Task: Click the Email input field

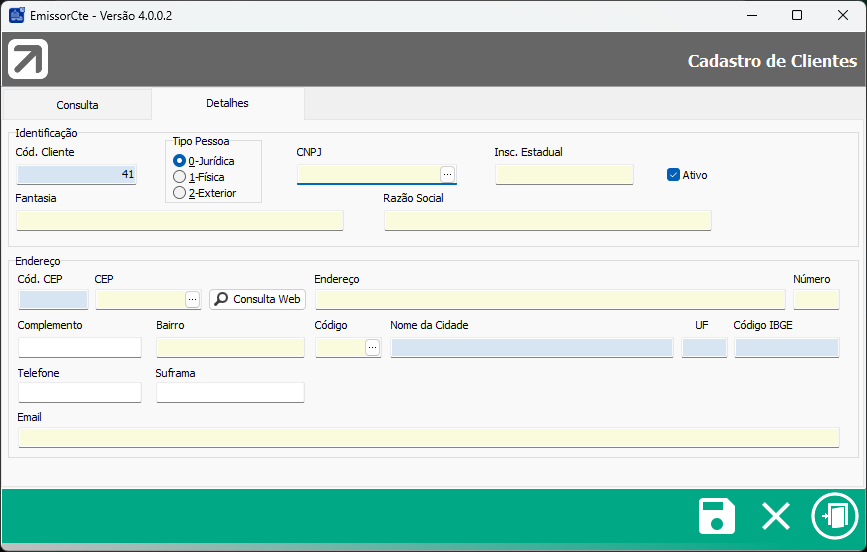Action: click(x=428, y=437)
